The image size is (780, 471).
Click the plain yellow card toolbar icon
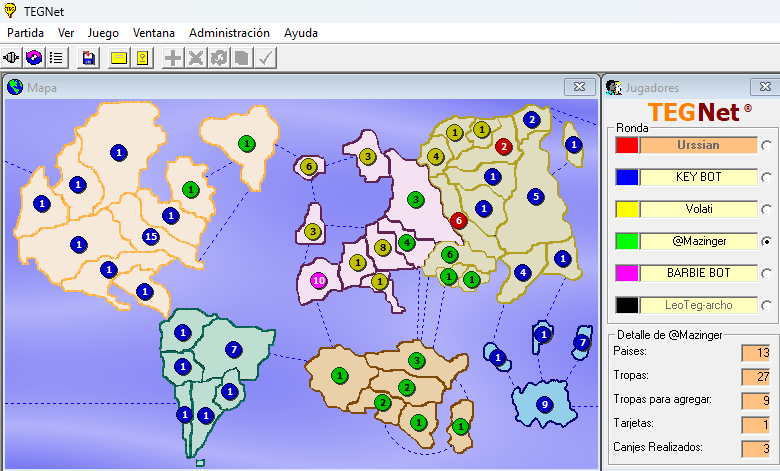pos(119,58)
